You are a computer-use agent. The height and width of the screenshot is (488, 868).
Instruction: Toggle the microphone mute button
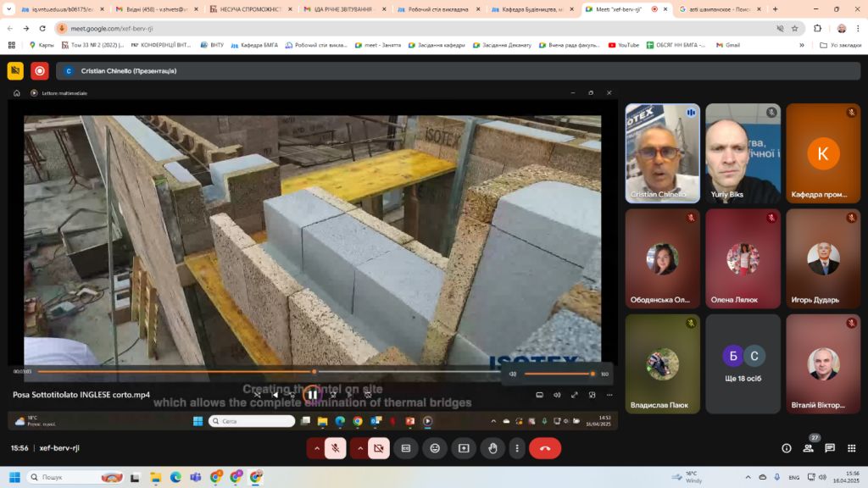tap(336, 448)
